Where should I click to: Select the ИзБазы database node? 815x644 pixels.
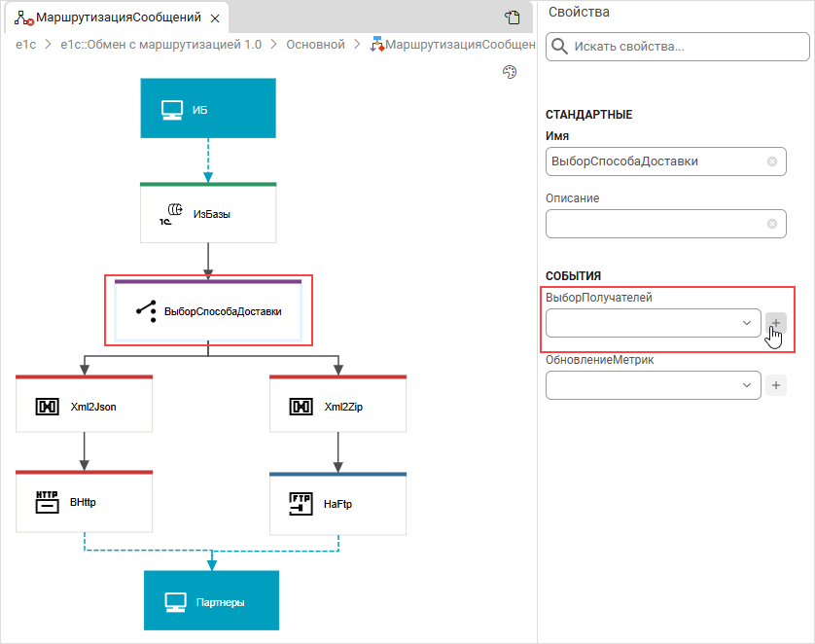click(x=208, y=213)
